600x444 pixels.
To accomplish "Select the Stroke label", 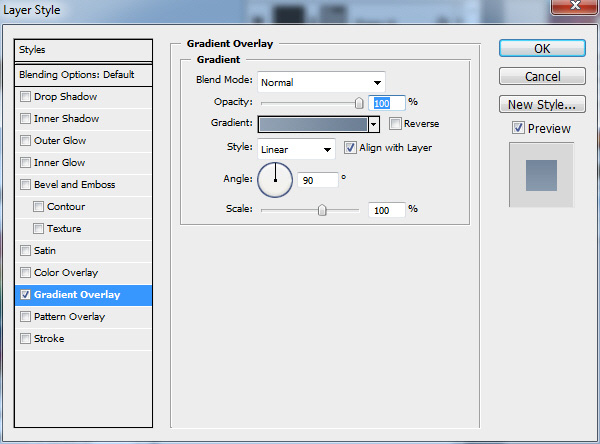I will [x=49, y=338].
